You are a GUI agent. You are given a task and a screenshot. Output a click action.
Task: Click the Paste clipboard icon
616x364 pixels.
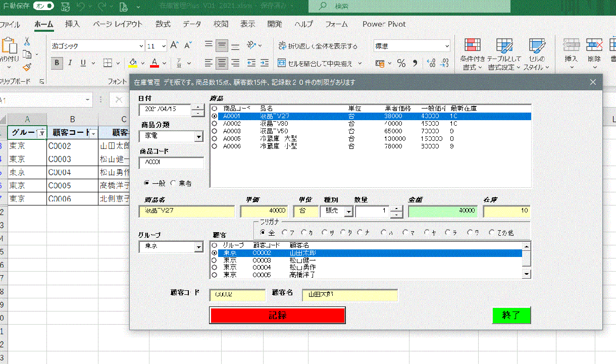point(9,45)
